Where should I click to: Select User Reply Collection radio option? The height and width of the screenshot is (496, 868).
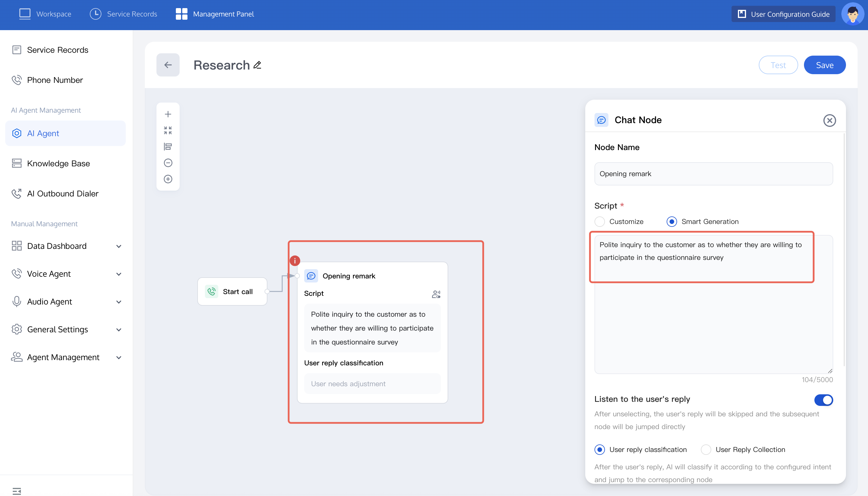click(706, 449)
